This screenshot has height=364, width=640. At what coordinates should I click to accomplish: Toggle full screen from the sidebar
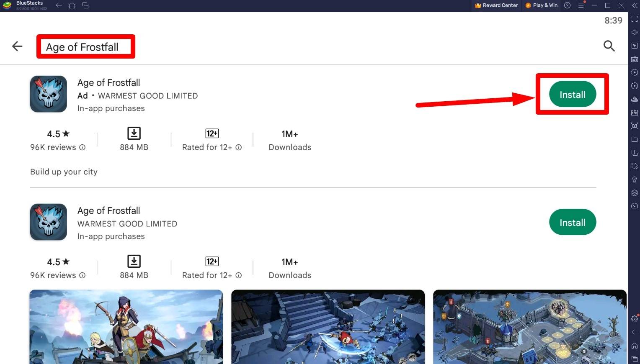click(x=635, y=19)
